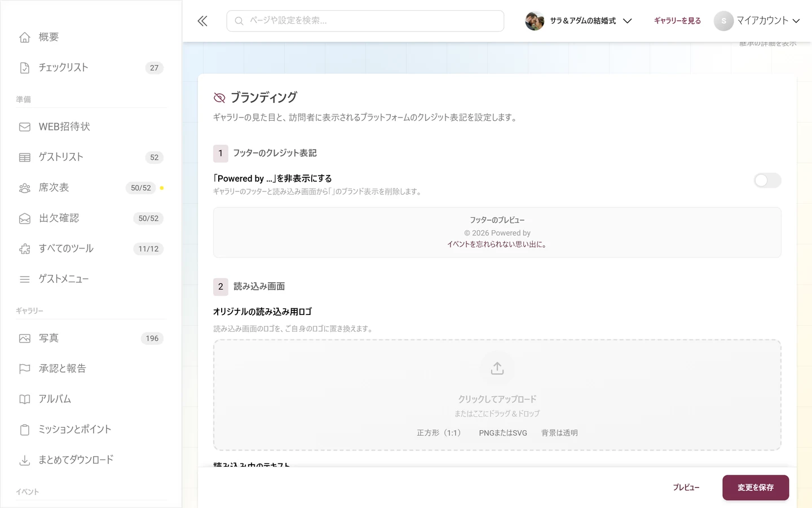Click the wedding couple avatar photo
This screenshot has height=508, width=812.
coord(535,21)
